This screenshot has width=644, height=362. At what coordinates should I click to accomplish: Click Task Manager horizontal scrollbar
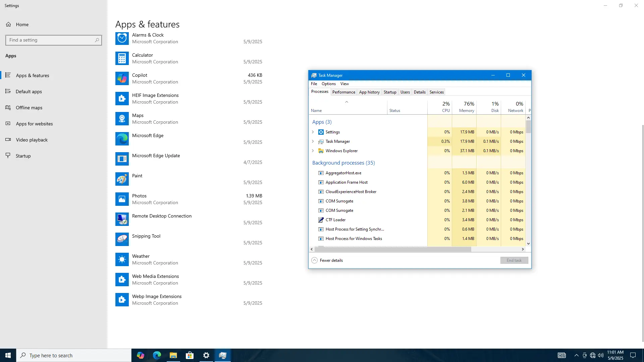pos(392,249)
